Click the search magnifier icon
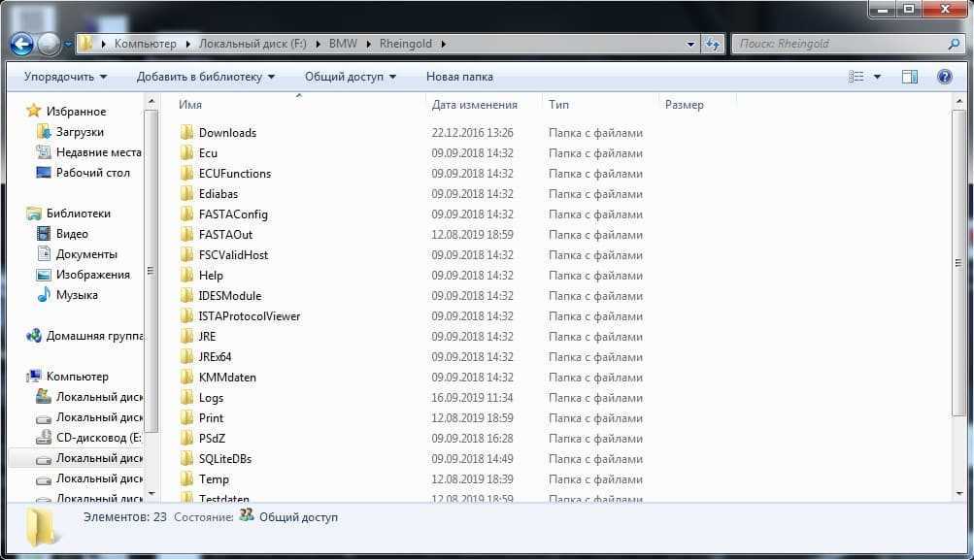Screen dimensions: 974x560 pos(953,44)
